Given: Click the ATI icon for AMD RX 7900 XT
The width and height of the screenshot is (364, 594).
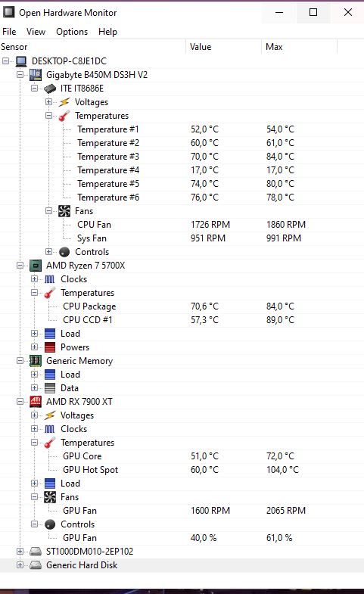Looking at the screenshot, I should pyautogui.click(x=36, y=402).
